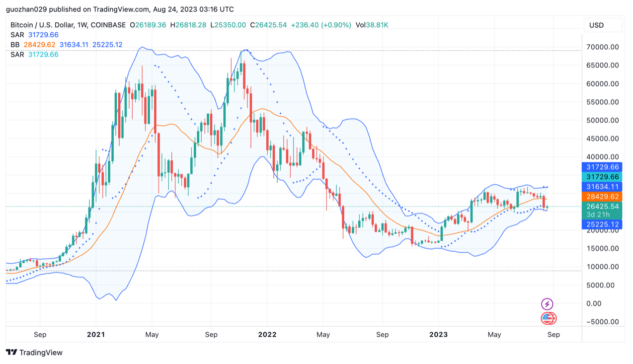Viewport: 633px width, 364px height.
Task: Click the BB lower value 25225.12 in legend
Action: tap(107, 45)
